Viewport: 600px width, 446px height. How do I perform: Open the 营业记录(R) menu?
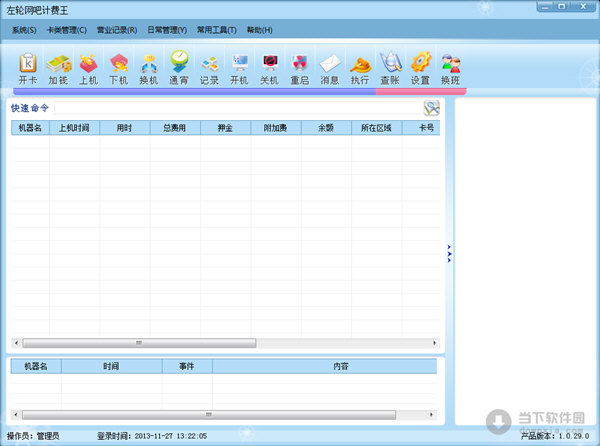tap(117, 30)
